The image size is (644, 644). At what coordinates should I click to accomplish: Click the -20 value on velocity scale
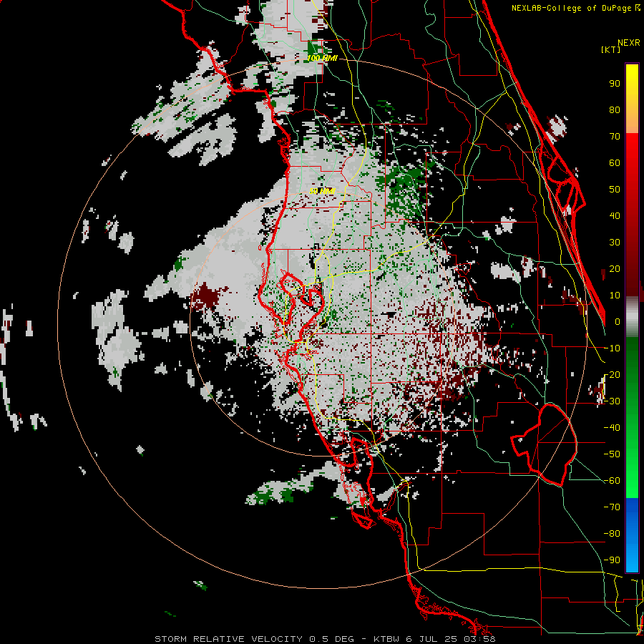612,374
